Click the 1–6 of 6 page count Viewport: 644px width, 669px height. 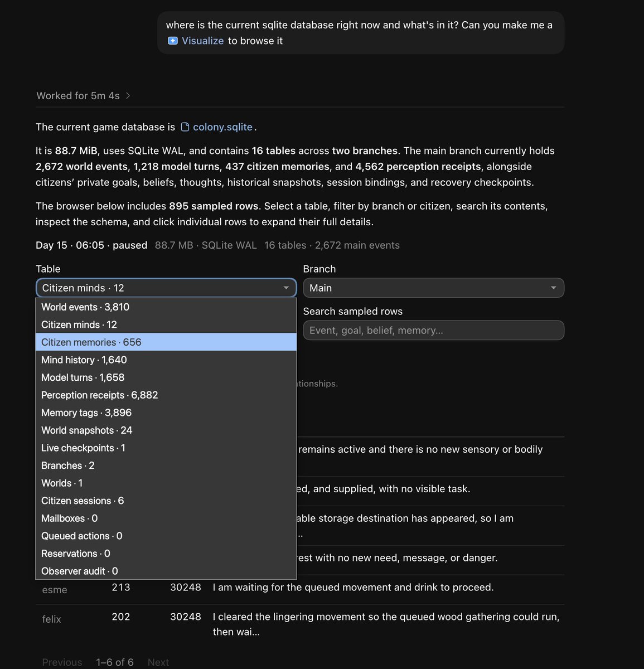[115, 662]
